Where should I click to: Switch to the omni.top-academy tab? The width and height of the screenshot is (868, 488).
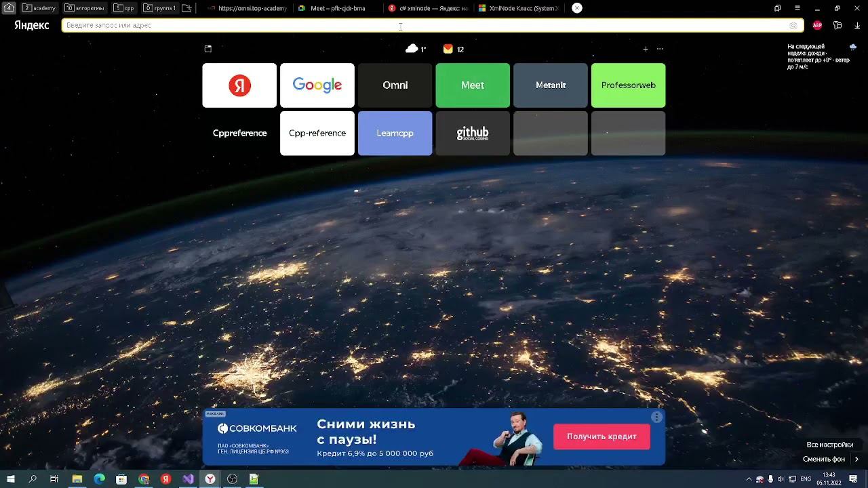(x=248, y=8)
